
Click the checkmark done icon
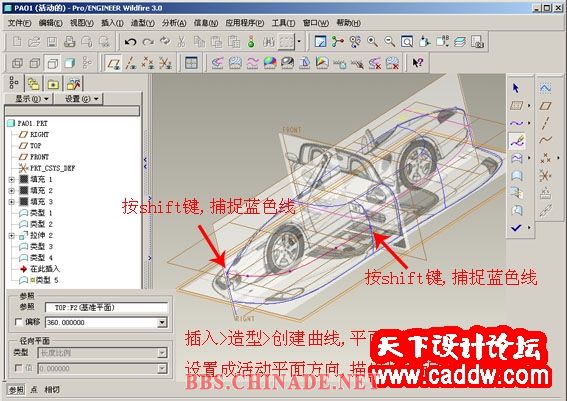[x=516, y=228]
